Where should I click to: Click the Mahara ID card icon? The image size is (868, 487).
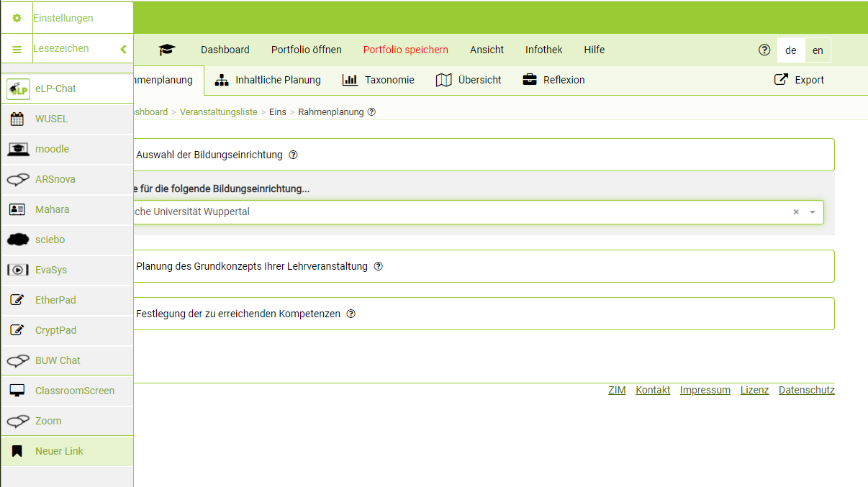coord(18,210)
